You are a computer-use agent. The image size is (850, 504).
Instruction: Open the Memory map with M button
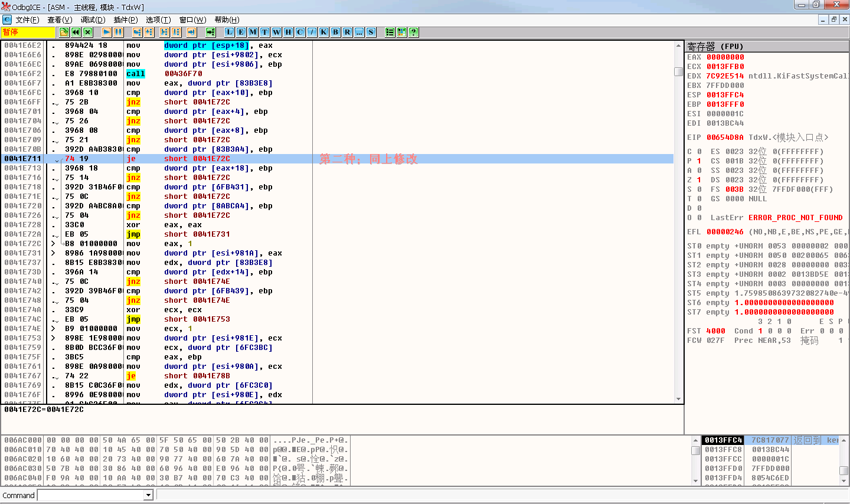coord(253,32)
